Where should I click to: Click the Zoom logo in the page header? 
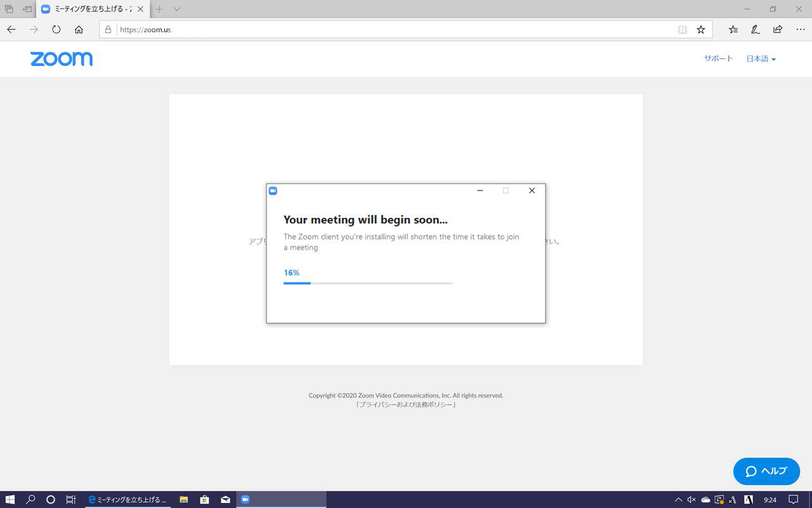[x=62, y=58]
